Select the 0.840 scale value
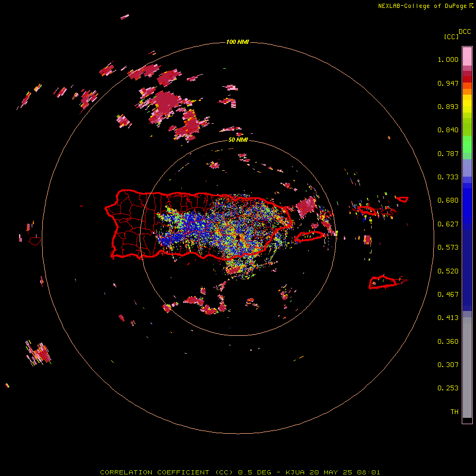This screenshot has height=476, width=476. click(448, 130)
